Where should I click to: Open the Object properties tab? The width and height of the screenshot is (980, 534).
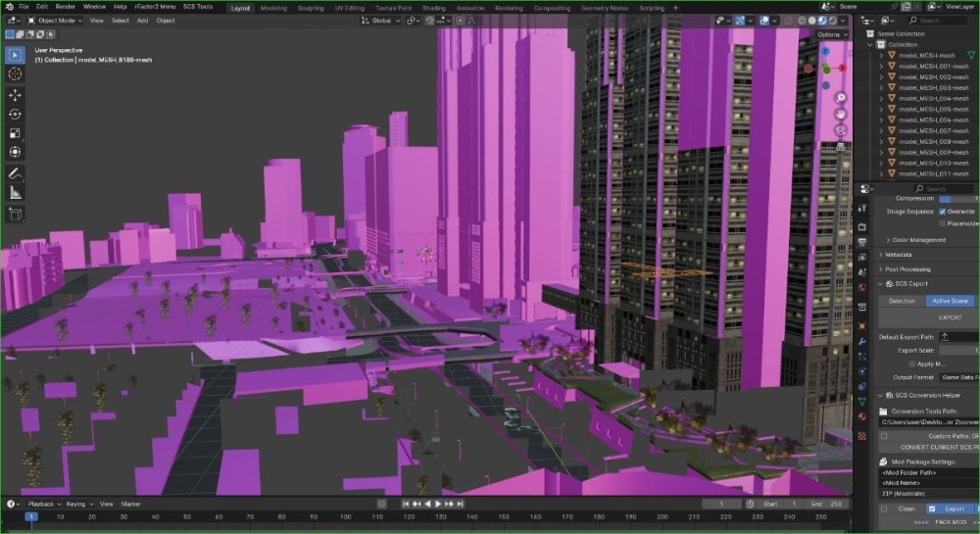pyautogui.click(x=862, y=325)
